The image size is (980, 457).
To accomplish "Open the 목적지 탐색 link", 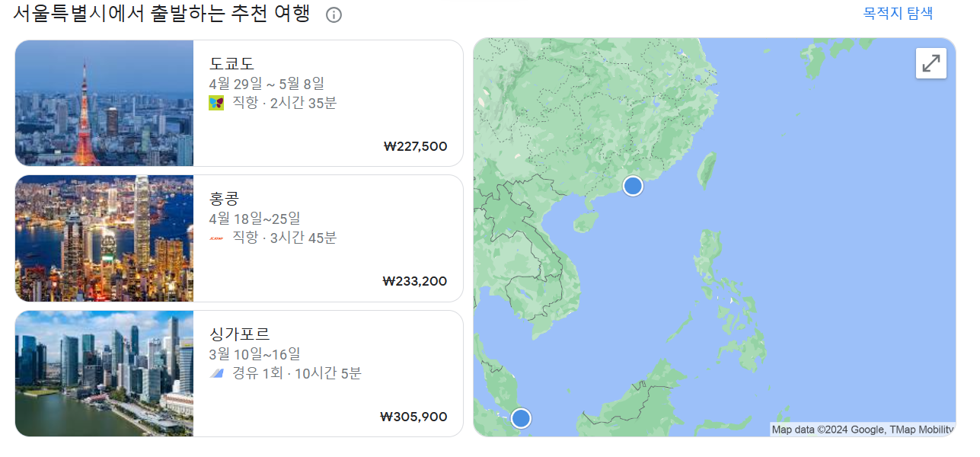I will pos(896,12).
